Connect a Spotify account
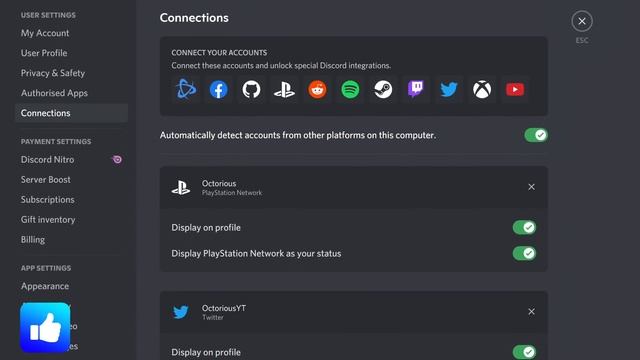 click(x=350, y=89)
